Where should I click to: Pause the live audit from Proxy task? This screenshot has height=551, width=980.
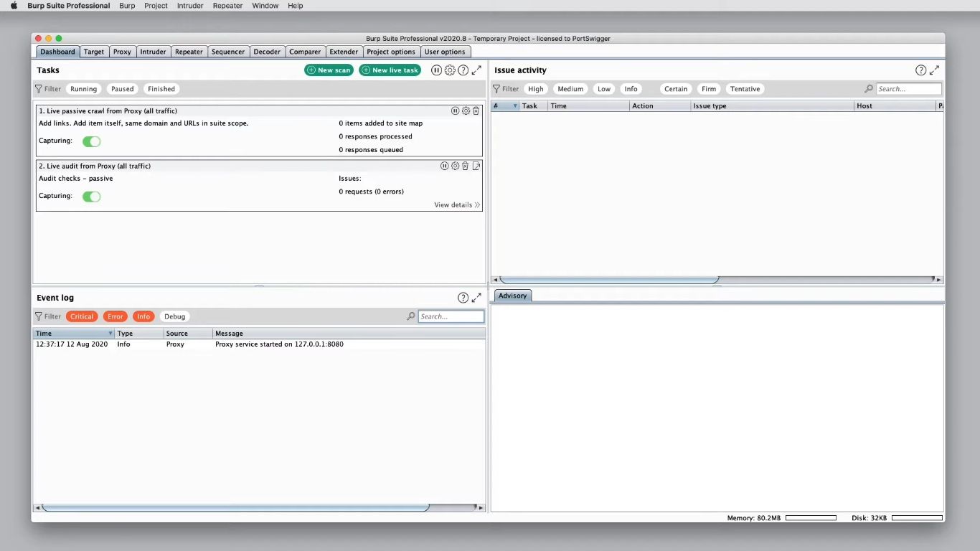(444, 166)
